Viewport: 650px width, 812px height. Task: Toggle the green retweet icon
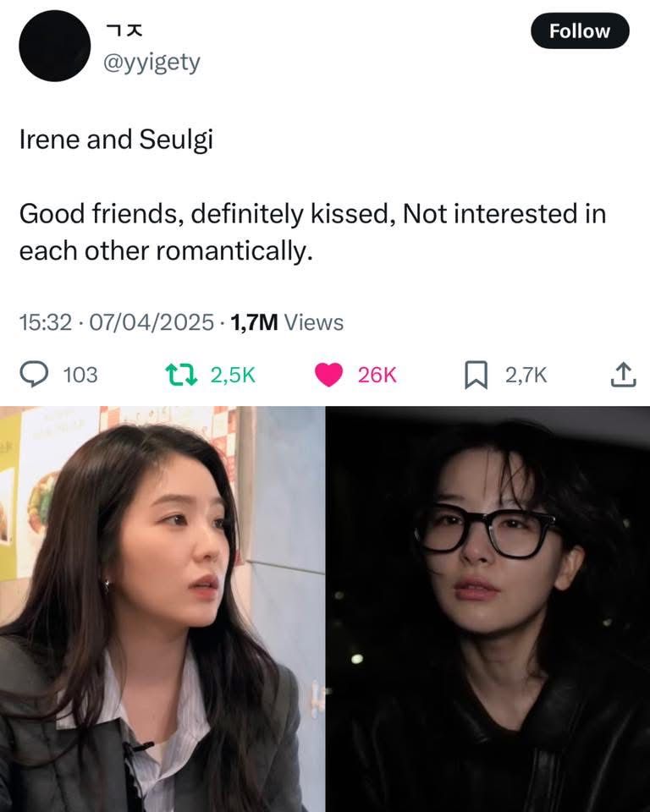(181, 375)
